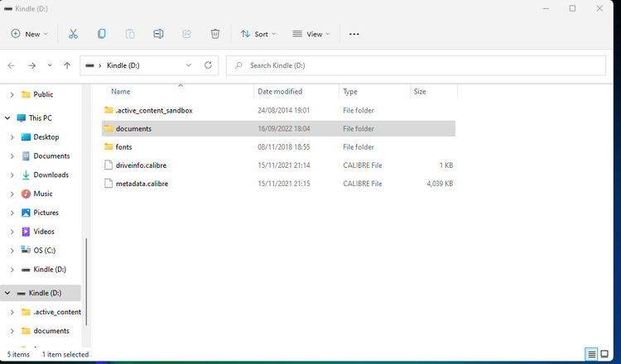Screen dimensions: 621x364
Task: Click the Refresh button in address bar
Action: click(x=209, y=65)
